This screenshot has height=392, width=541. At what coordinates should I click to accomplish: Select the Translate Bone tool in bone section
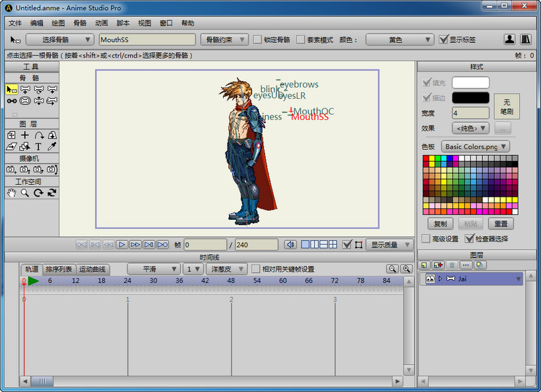(x=24, y=88)
